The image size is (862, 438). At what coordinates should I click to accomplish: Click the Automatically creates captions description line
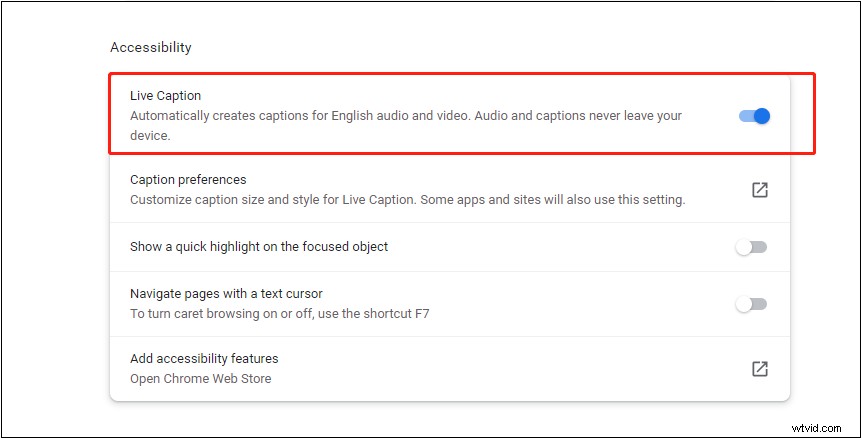(x=406, y=116)
